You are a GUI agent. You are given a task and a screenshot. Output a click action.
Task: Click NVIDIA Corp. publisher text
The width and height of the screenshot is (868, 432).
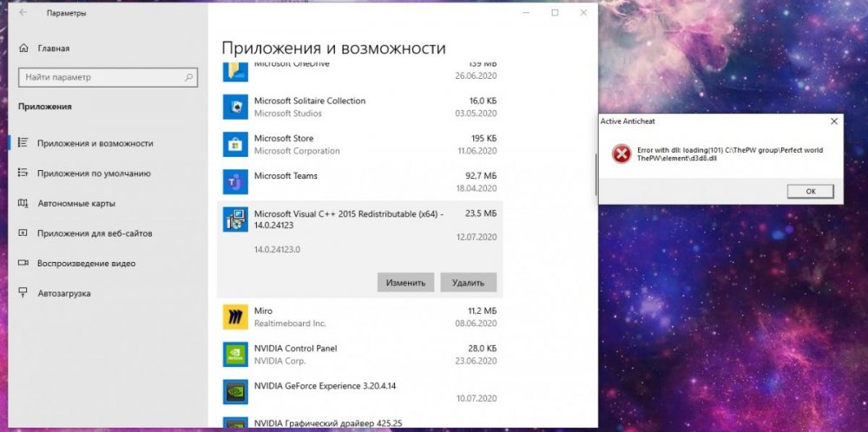[x=279, y=361]
